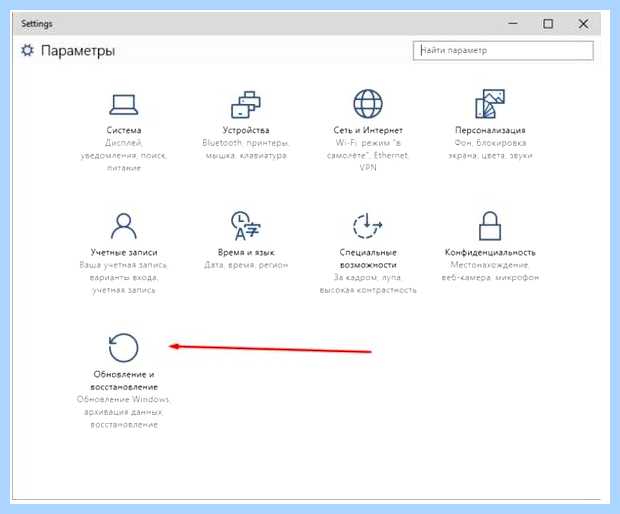Click the Учетные записи label
Screen dimensions: 620x514
(124, 252)
